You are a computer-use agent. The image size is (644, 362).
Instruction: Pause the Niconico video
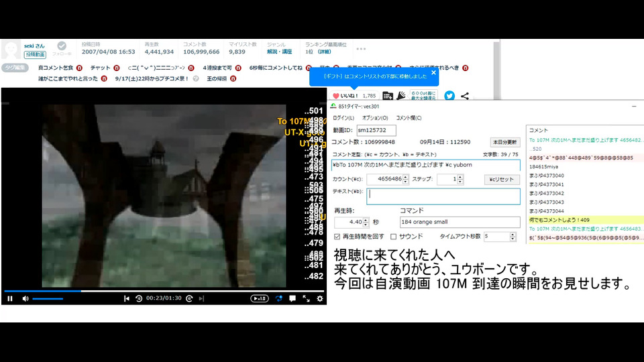(10, 299)
